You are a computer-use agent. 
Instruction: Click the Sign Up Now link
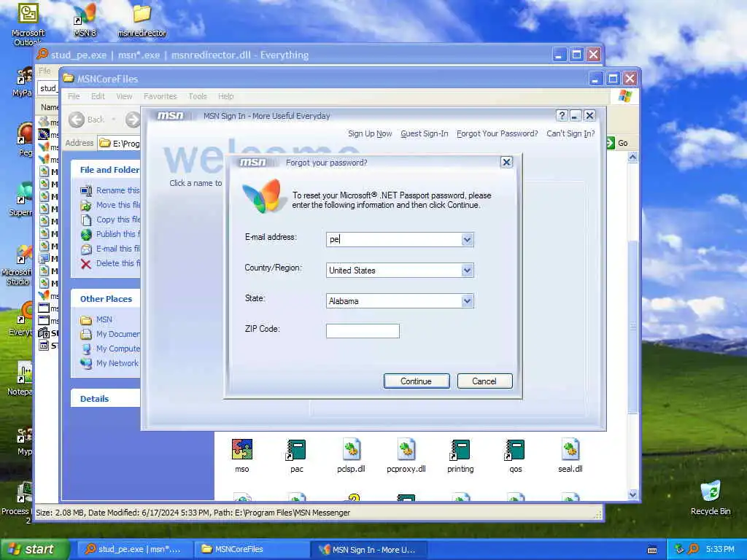coord(370,134)
